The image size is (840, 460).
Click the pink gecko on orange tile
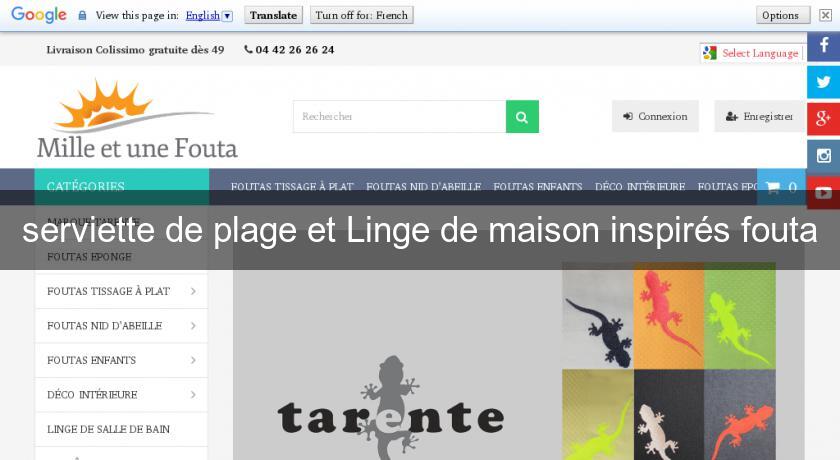tap(669, 316)
